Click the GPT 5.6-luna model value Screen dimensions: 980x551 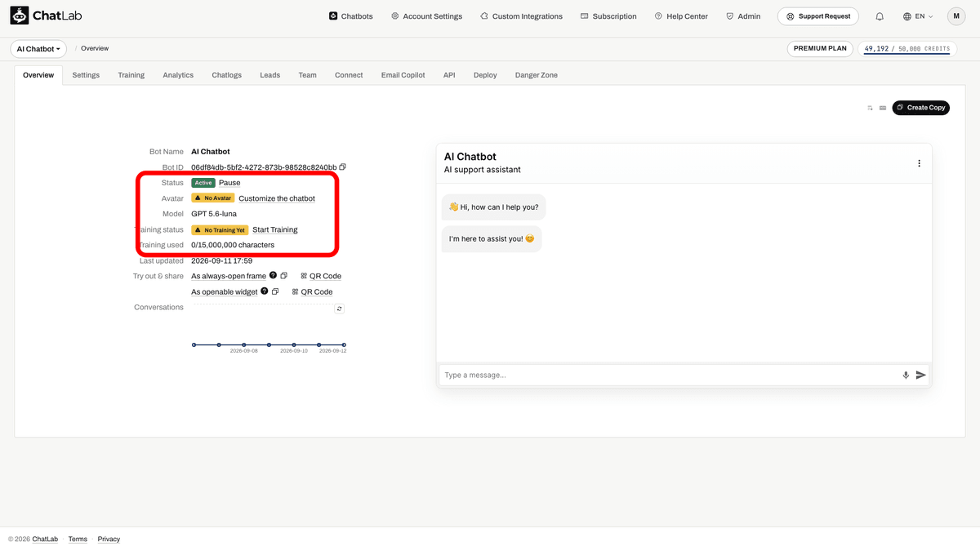[214, 214]
